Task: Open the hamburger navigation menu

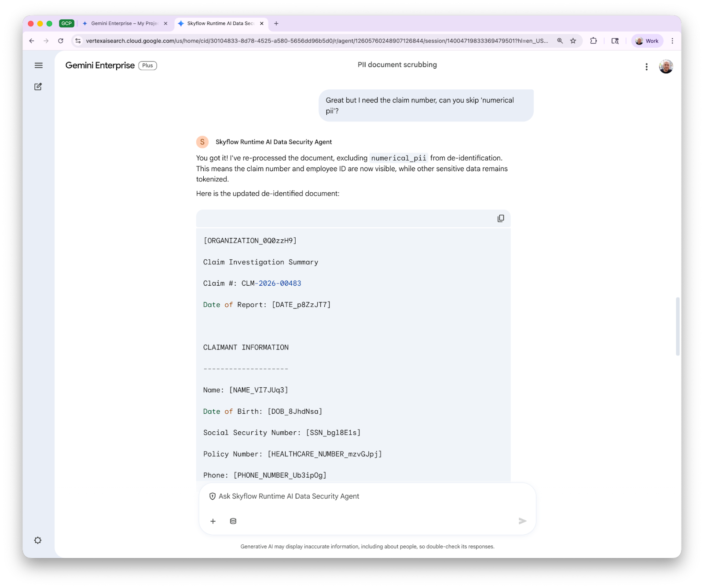Action: click(x=39, y=66)
